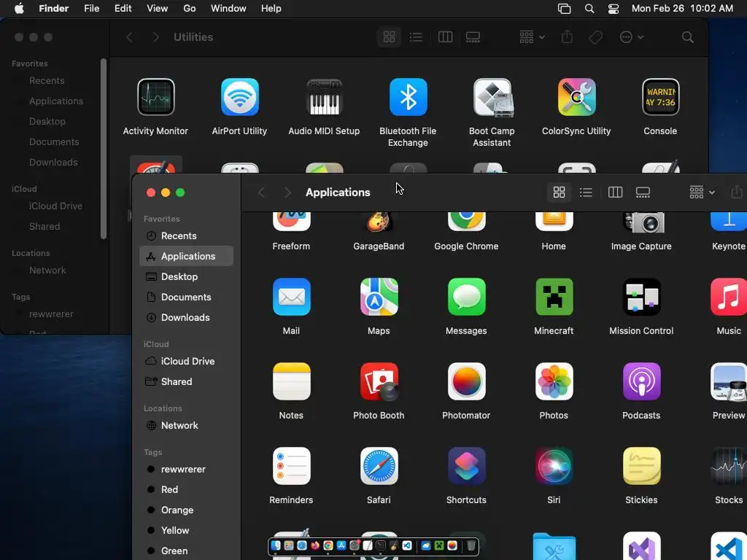This screenshot has width=747, height=560.
Task: Open the File menu
Action: [x=91, y=9]
